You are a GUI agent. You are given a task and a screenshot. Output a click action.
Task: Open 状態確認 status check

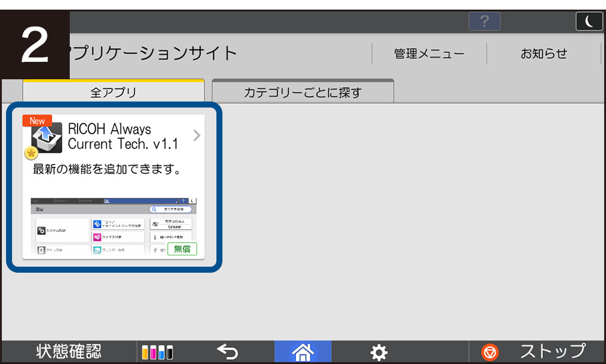click(69, 351)
